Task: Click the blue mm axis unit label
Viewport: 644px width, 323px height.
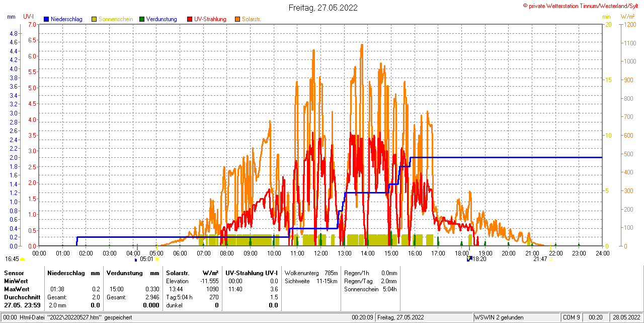Action: (x=11, y=17)
